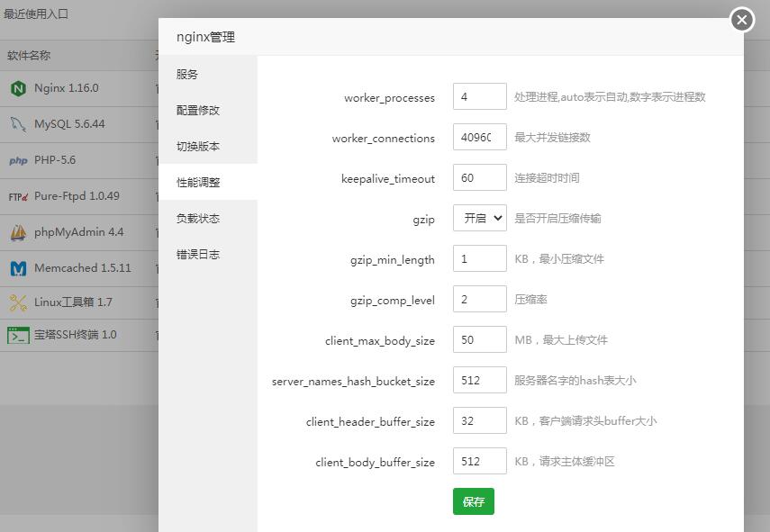Focus the client_body_buffer_size input field

[x=480, y=461]
